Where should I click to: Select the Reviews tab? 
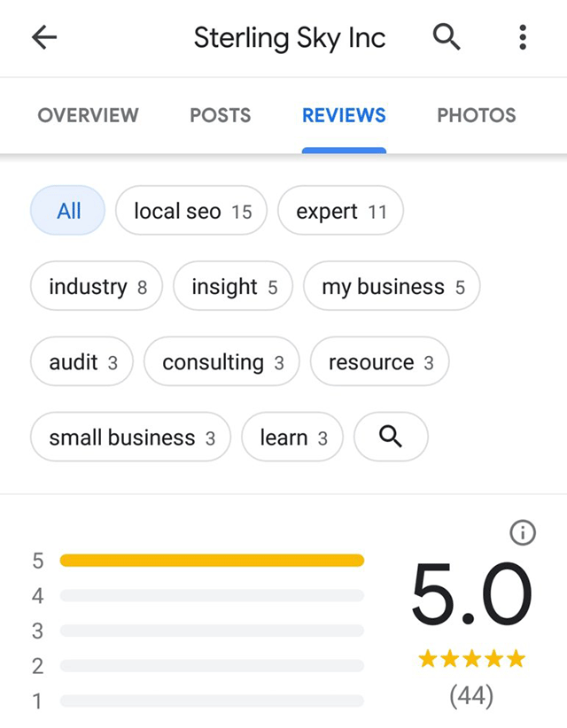coord(344,115)
